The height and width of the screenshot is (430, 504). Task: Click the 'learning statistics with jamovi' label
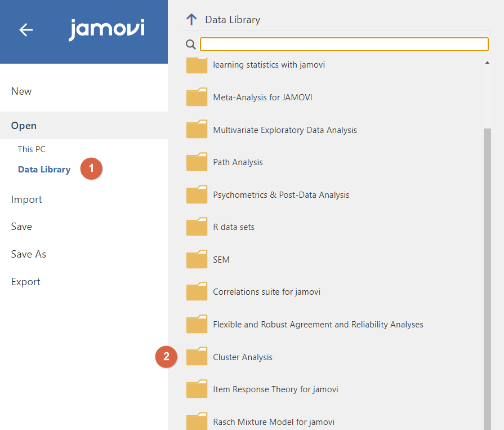point(269,65)
